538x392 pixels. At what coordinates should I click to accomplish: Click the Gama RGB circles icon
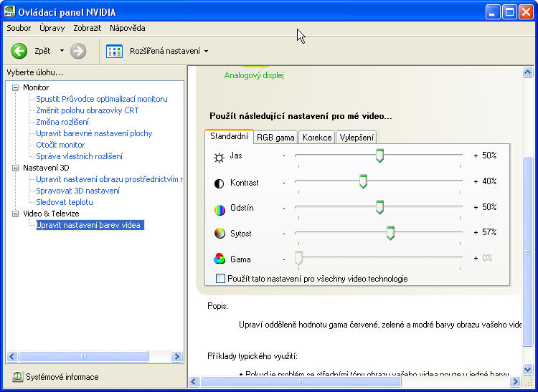pyautogui.click(x=220, y=259)
